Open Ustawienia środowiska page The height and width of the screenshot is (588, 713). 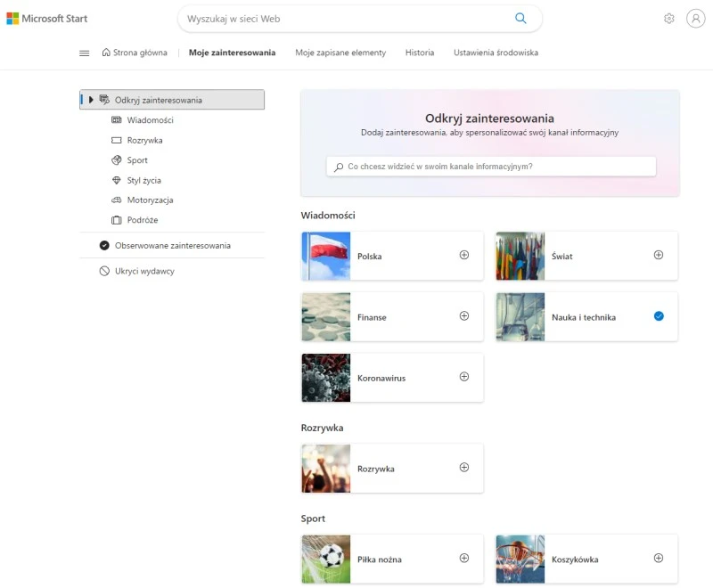[496, 53]
